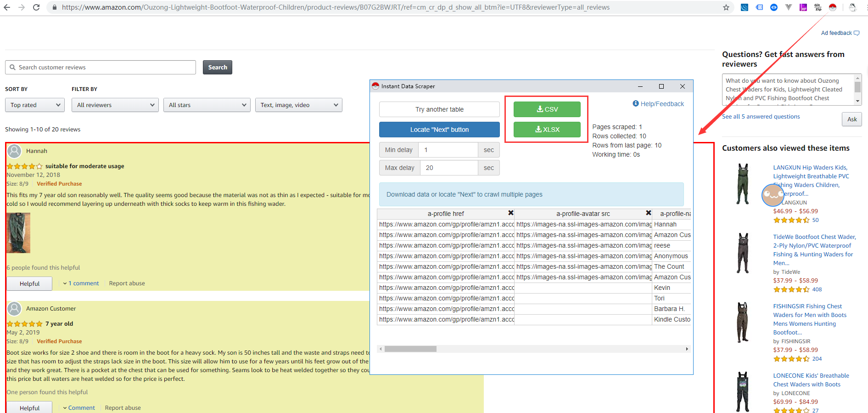Click Amazon Customer's profile avatar icon

[15, 308]
